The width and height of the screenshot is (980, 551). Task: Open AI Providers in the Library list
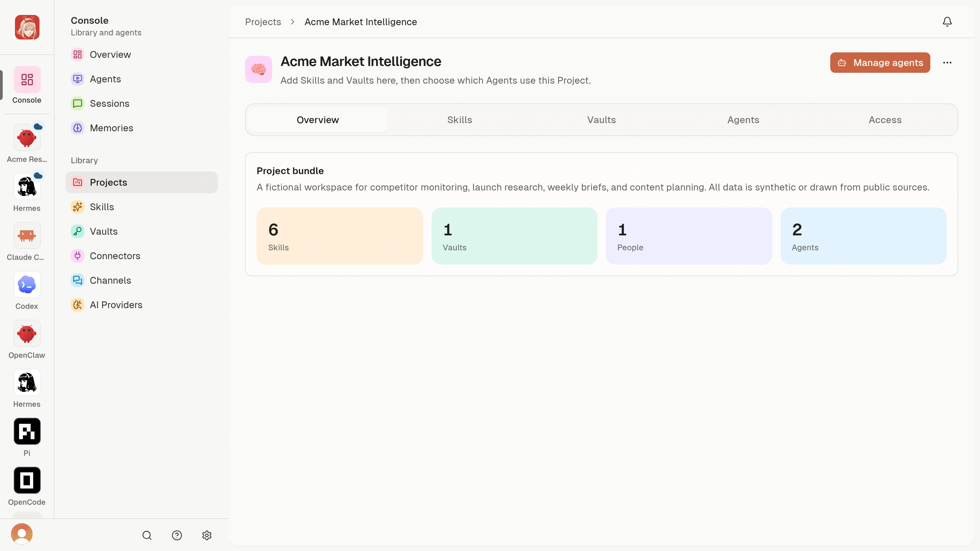point(142,305)
